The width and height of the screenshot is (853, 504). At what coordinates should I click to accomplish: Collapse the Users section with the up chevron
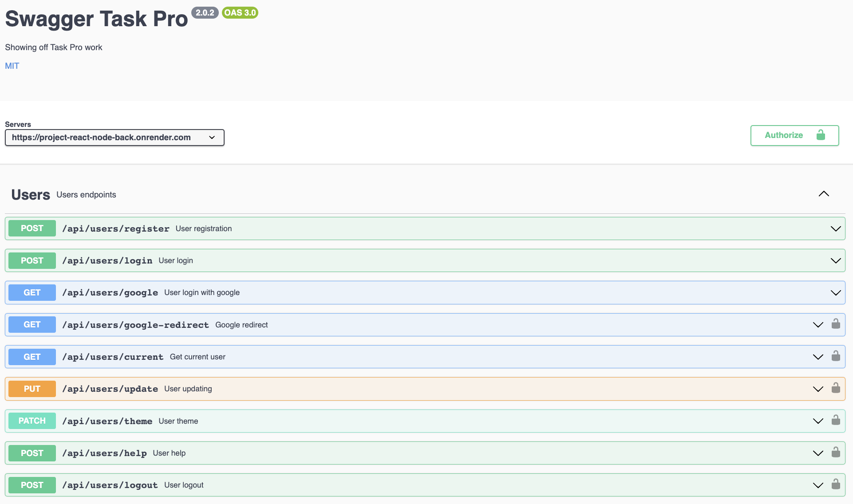(x=824, y=194)
